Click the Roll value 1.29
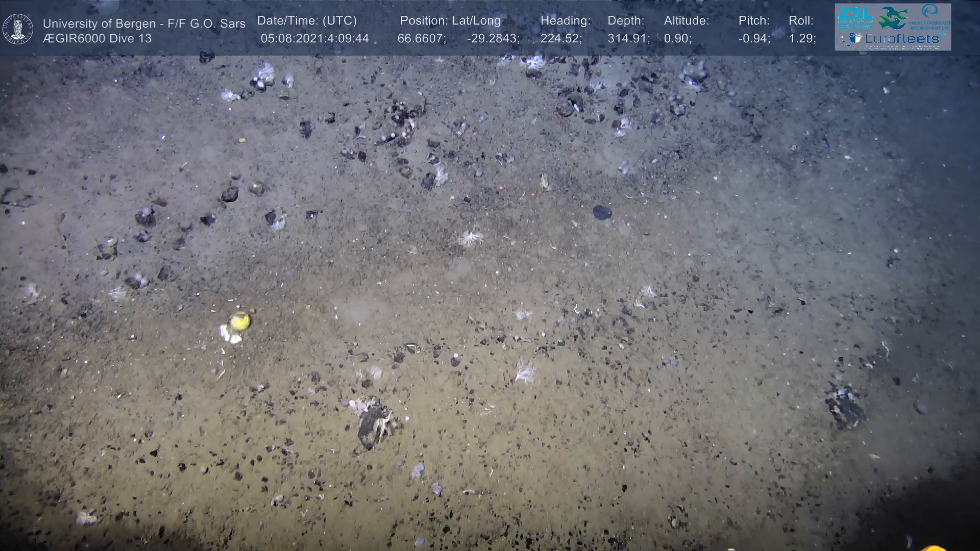Image resolution: width=980 pixels, height=551 pixels. (802, 38)
